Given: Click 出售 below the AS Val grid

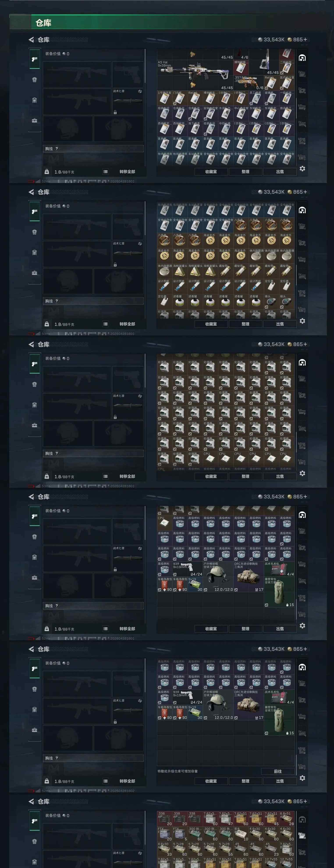Looking at the screenshot, I should [x=280, y=171].
